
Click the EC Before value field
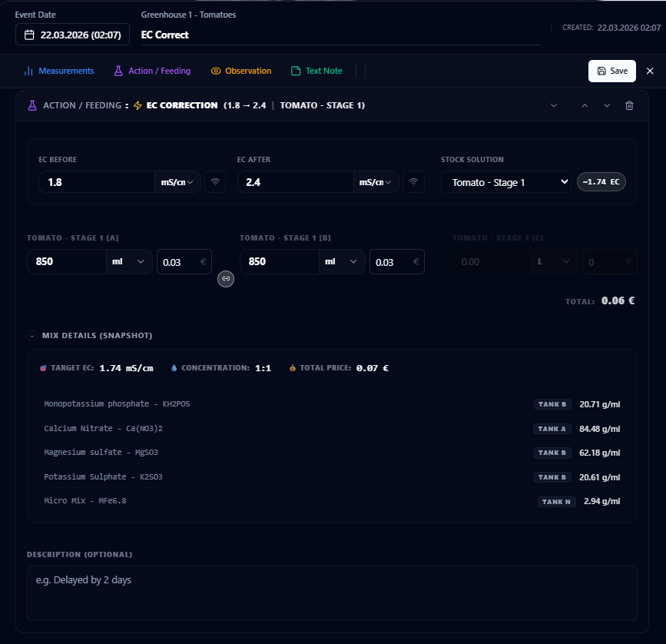(97, 182)
